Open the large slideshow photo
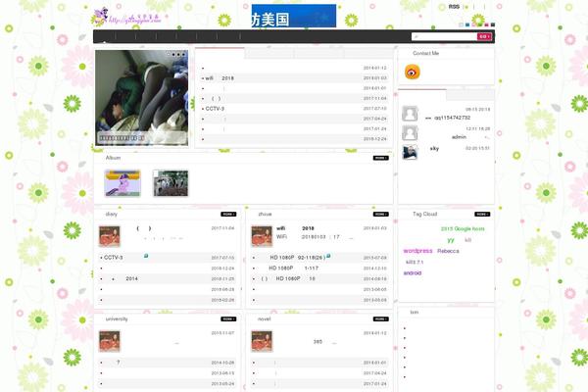588x392 pixels. click(141, 98)
